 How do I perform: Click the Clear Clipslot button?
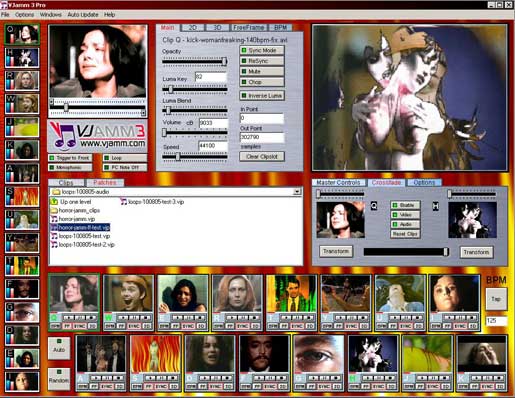pos(262,156)
